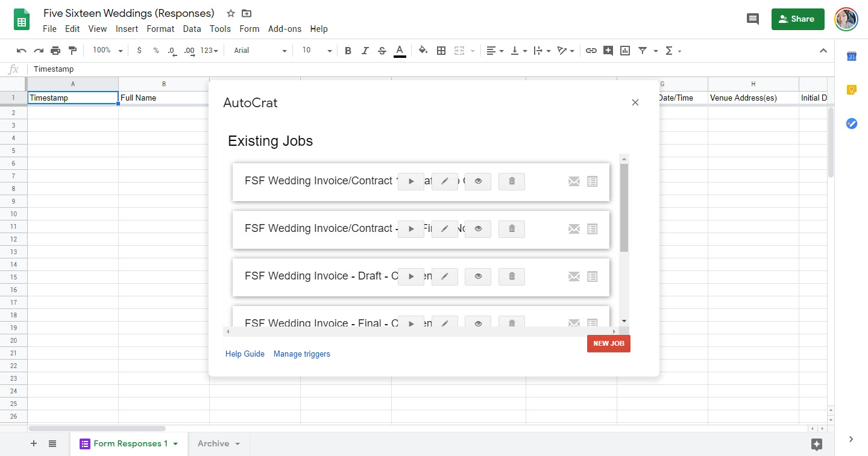Screen dimensions: 868x456
Task: Open the zoom 100% dropdown
Action: click(107, 51)
